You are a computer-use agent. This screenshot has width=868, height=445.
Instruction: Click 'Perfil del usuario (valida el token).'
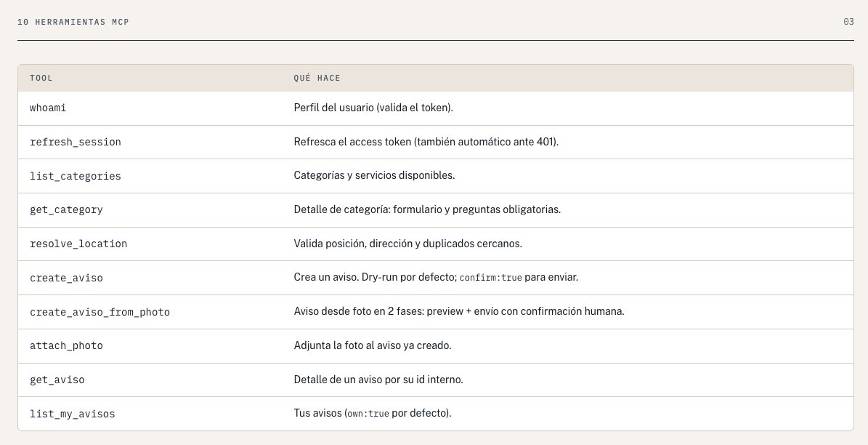coord(373,108)
